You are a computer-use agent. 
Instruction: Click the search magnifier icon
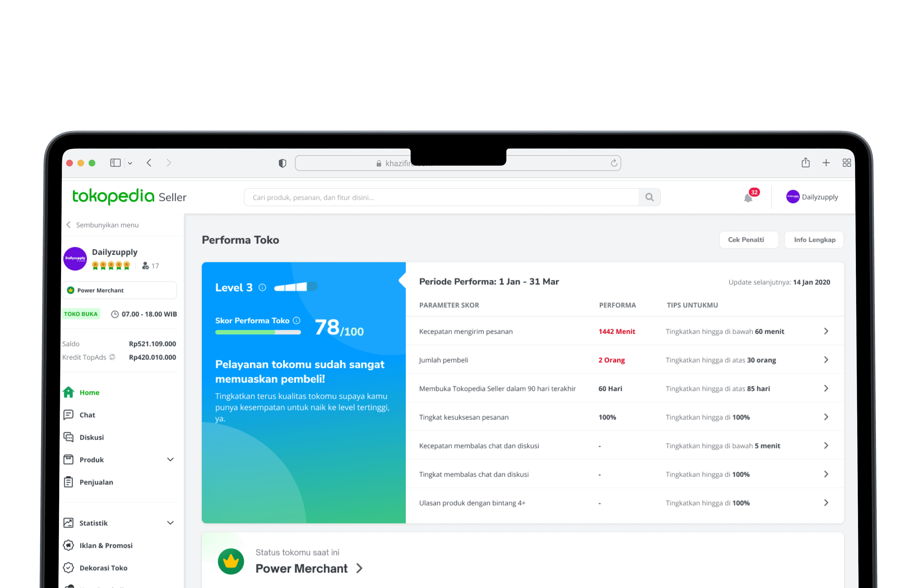pos(649,197)
